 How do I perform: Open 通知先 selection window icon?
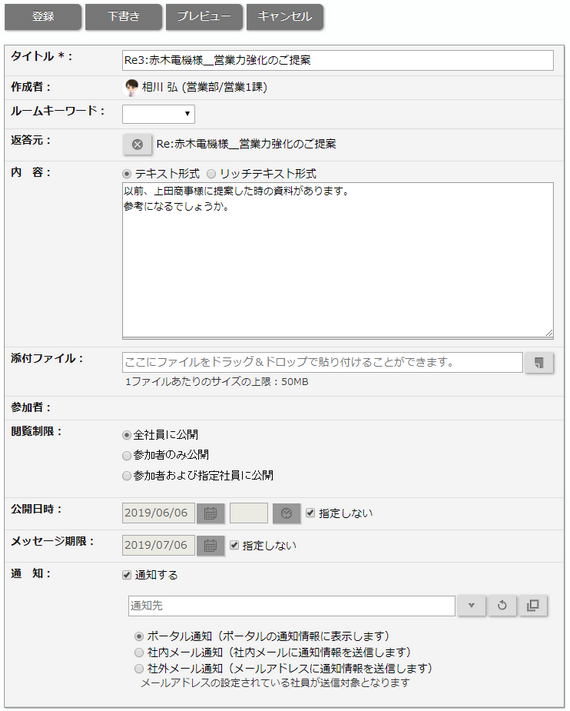pos(533,606)
